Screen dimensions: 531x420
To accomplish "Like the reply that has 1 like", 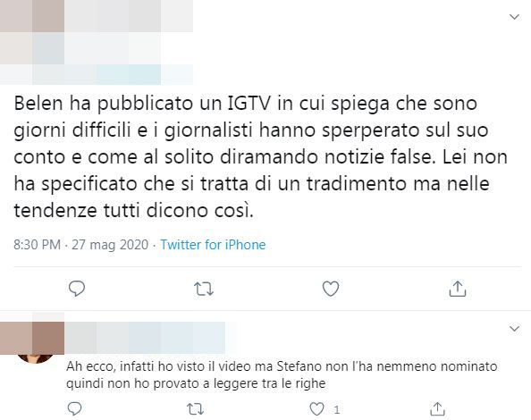I will [317, 409].
